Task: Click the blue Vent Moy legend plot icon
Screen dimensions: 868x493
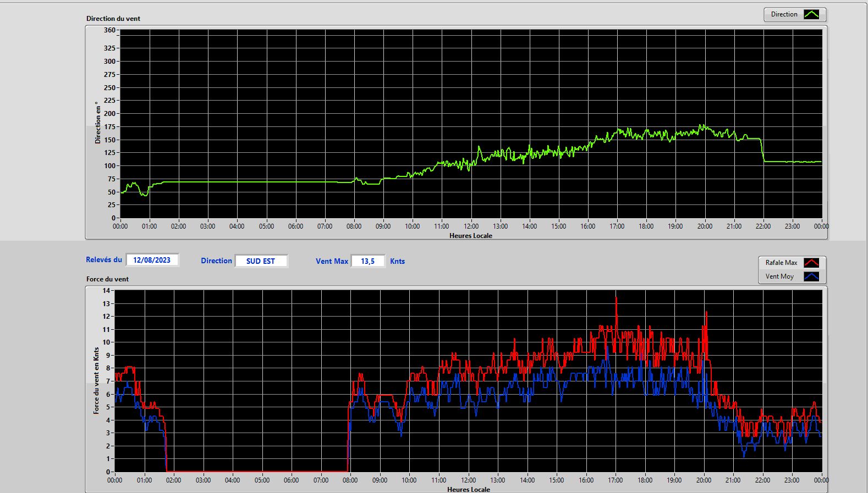Action: tap(811, 276)
